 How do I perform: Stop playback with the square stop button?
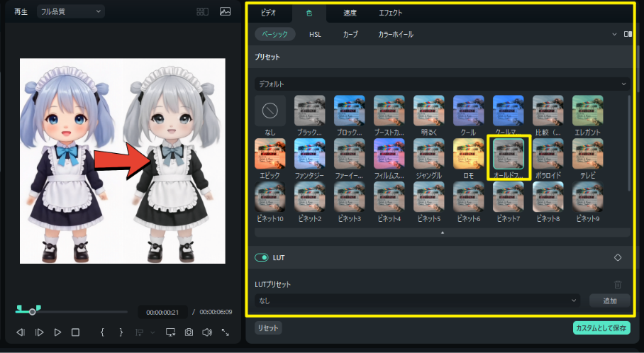coord(76,332)
